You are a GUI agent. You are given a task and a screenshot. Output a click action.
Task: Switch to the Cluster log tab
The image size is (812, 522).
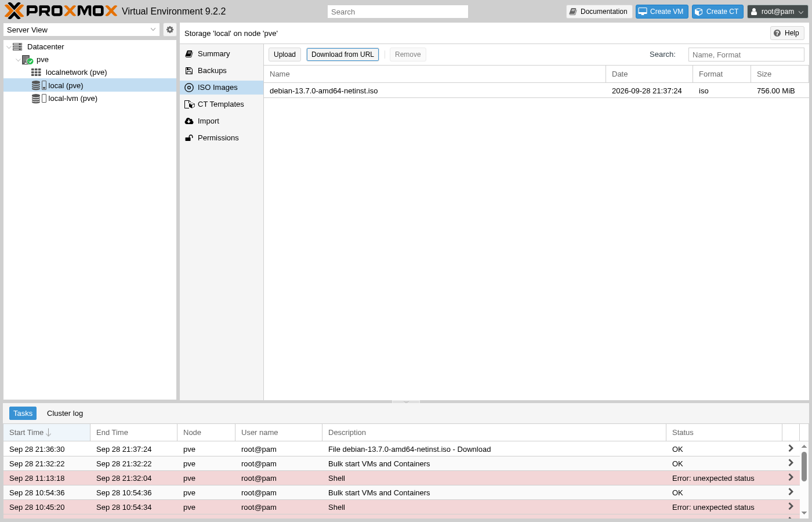(x=65, y=414)
